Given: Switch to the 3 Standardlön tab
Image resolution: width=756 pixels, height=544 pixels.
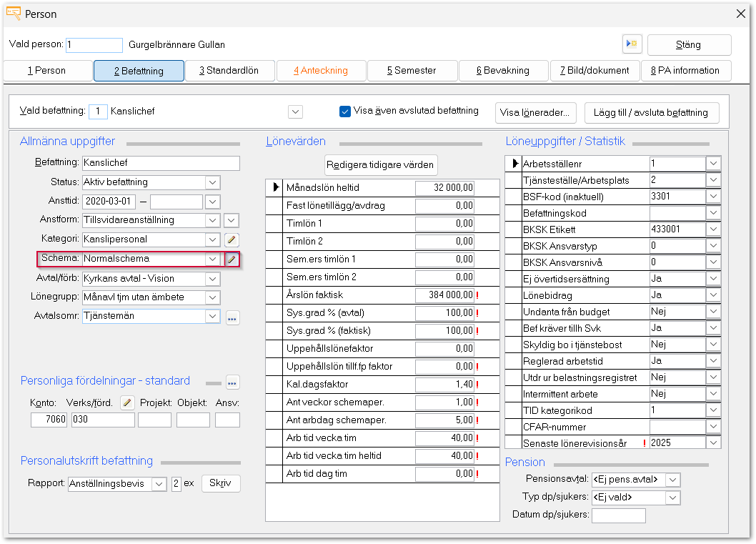Looking at the screenshot, I should click(229, 71).
